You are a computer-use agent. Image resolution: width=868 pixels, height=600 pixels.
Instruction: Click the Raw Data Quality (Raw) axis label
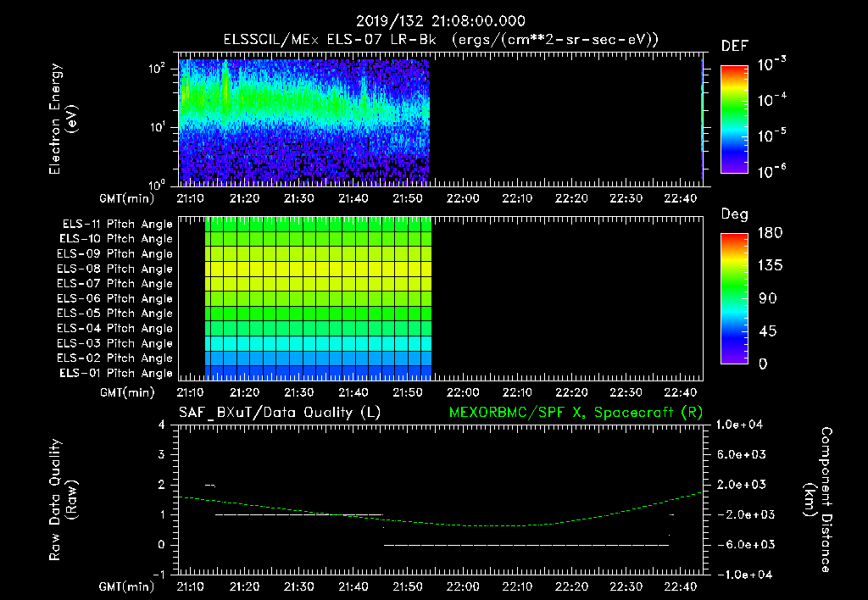tap(63, 500)
